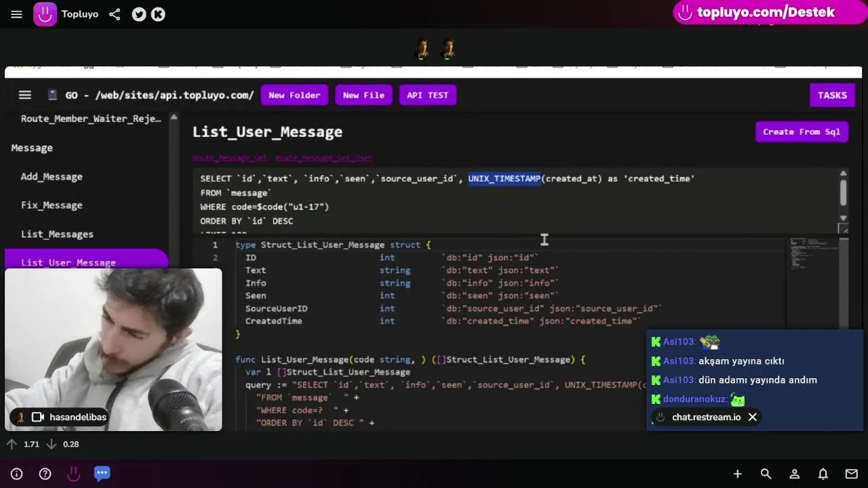Open the help question mark icon
The image size is (868, 488).
45,474
